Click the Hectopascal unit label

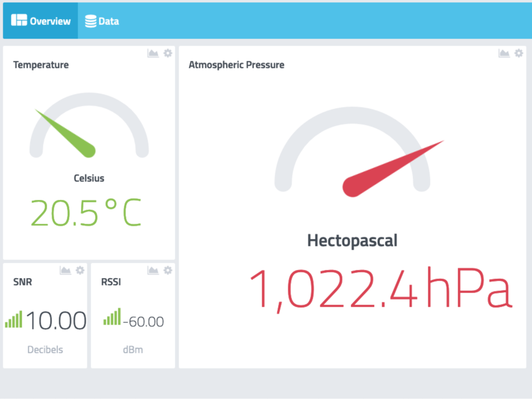point(352,241)
